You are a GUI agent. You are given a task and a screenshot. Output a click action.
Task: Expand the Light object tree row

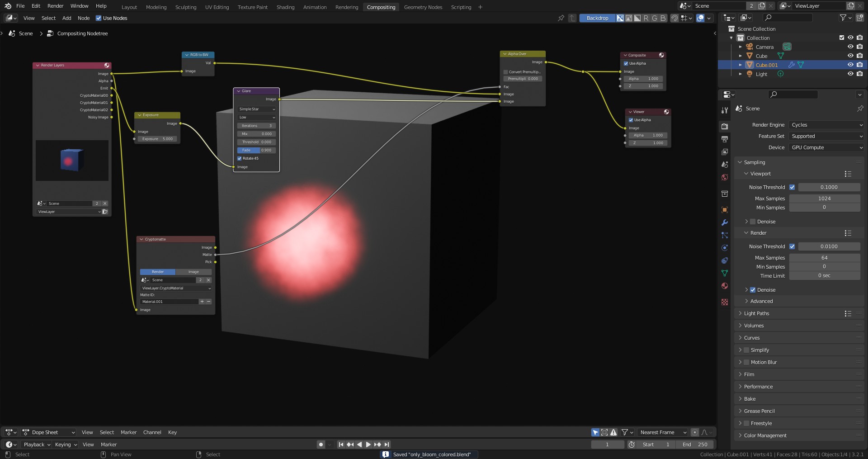(741, 74)
